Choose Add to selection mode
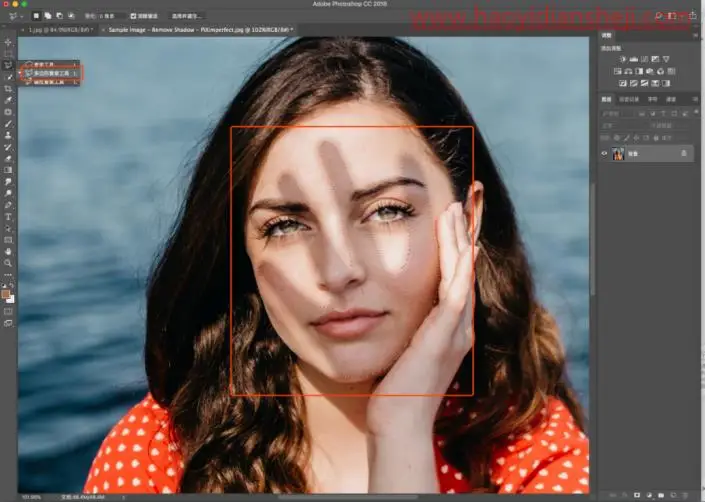Screen dimensions: 705x502 (48, 16)
